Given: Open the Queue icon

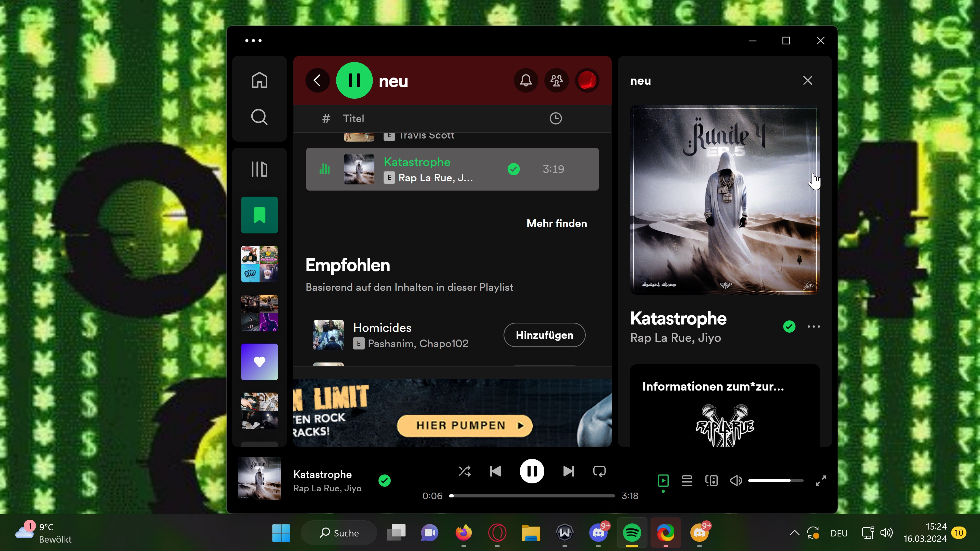Looking at the screenshot, I should pyautogui.click(x=687, y=480).
